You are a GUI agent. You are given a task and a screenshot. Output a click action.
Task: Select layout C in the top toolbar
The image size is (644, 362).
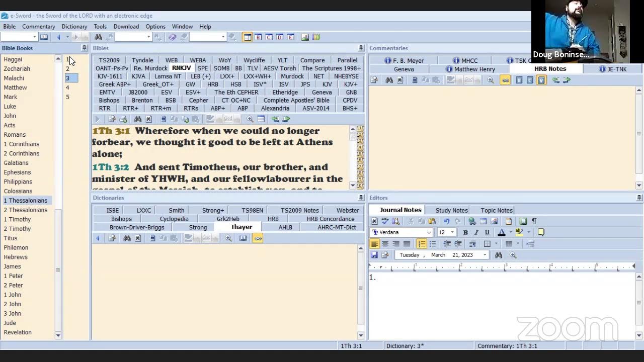269,37
